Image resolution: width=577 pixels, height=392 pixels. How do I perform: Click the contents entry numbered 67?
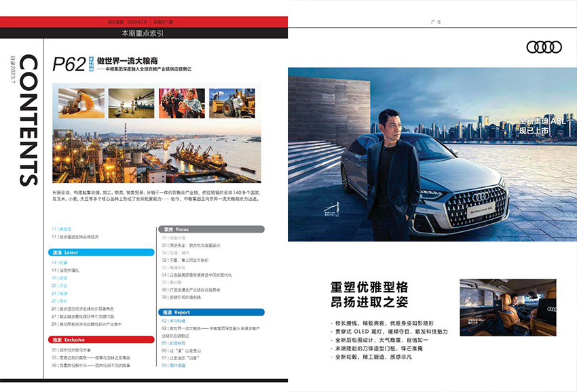[181, 358]
